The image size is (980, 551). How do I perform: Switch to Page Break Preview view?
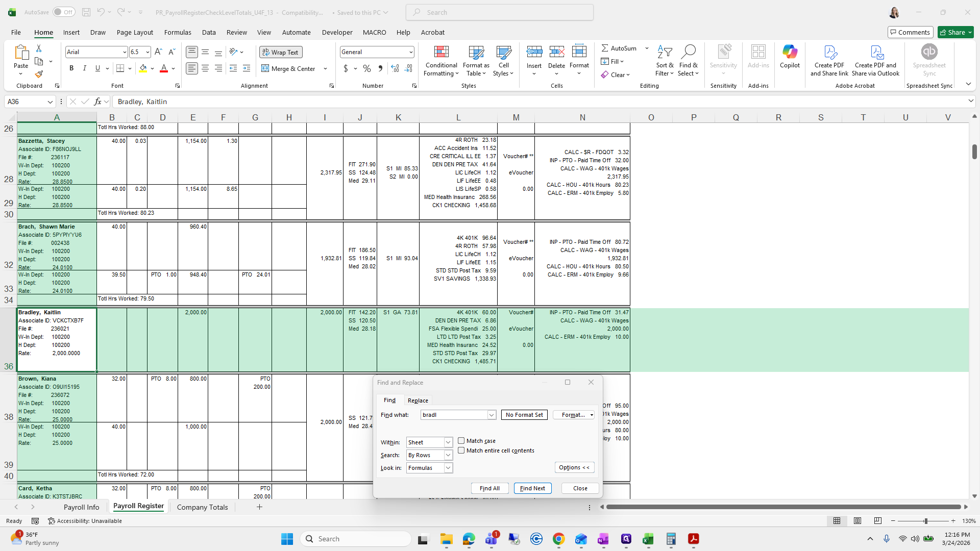coord(877,521)
